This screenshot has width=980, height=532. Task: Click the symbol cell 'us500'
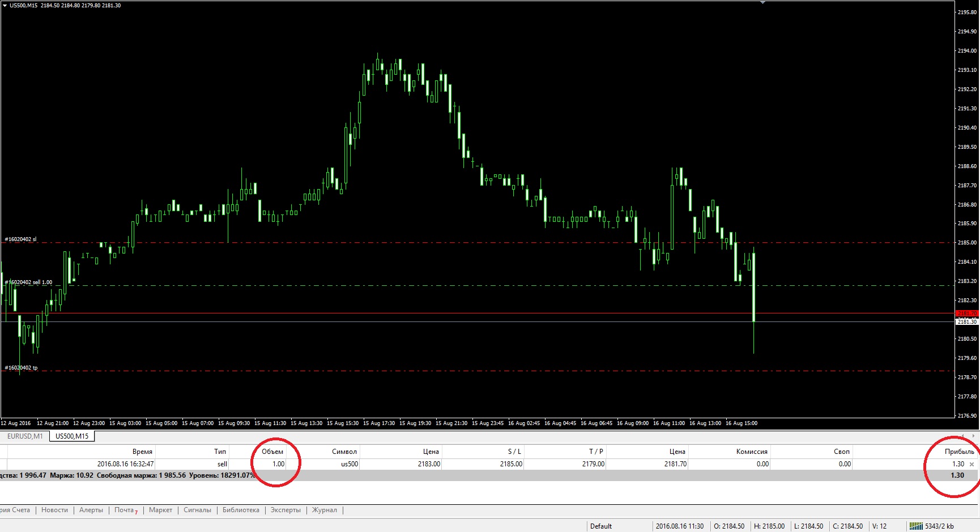[350, 464]
